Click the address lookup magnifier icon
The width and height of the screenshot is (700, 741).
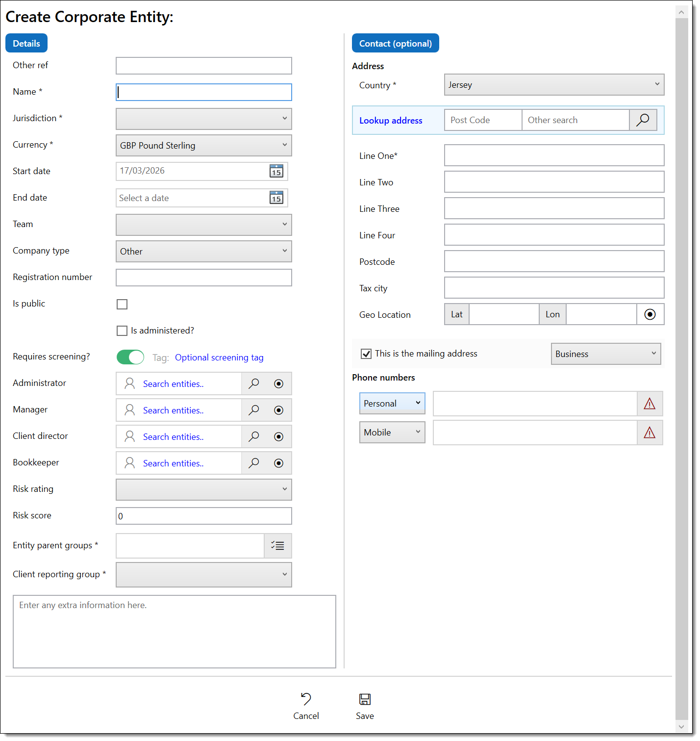pos(643,120)
